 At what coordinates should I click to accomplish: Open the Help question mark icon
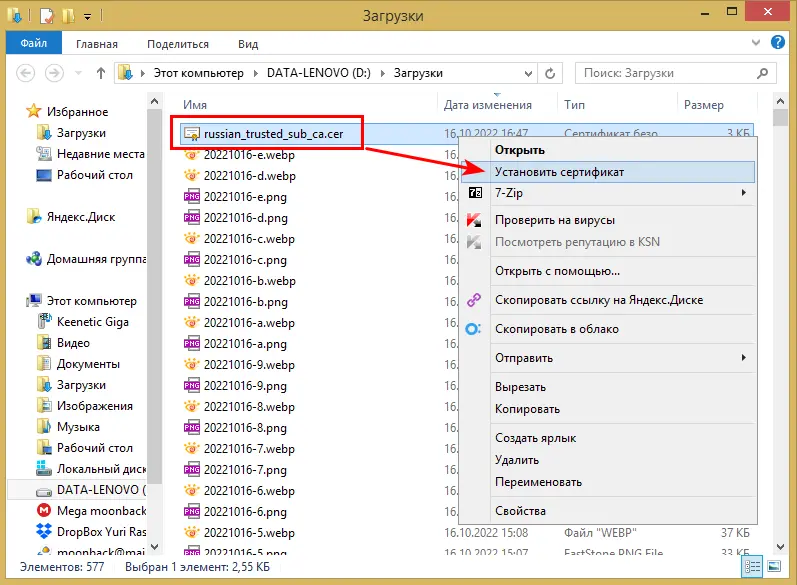(778, 42)
